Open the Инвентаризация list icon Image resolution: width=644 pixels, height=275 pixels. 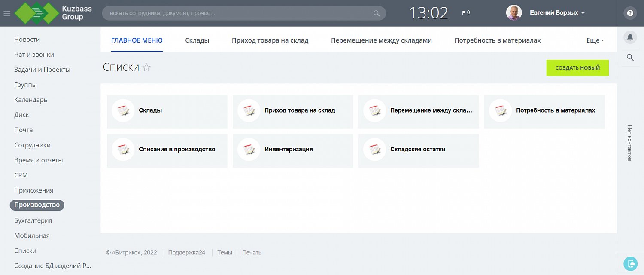coord(249,150)
